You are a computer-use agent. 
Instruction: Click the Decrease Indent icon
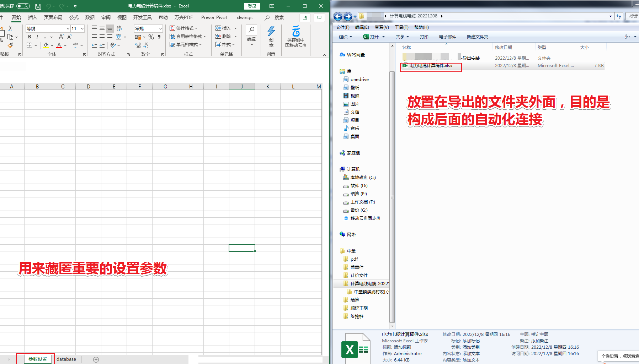point(94,45)
